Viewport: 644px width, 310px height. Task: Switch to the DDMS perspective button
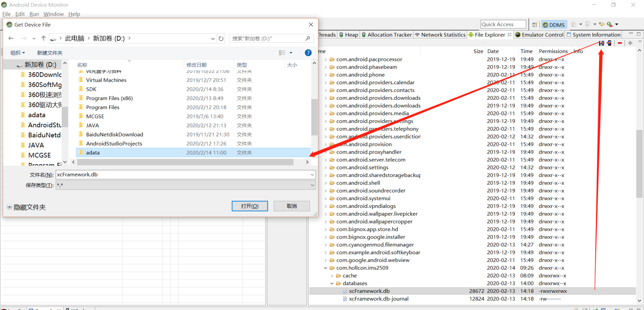pos(554,25)
